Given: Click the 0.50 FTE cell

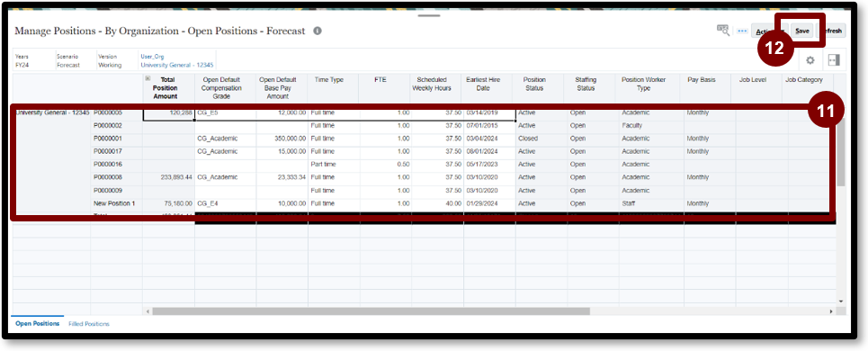Looking at the screenshot, I should 385,165.
